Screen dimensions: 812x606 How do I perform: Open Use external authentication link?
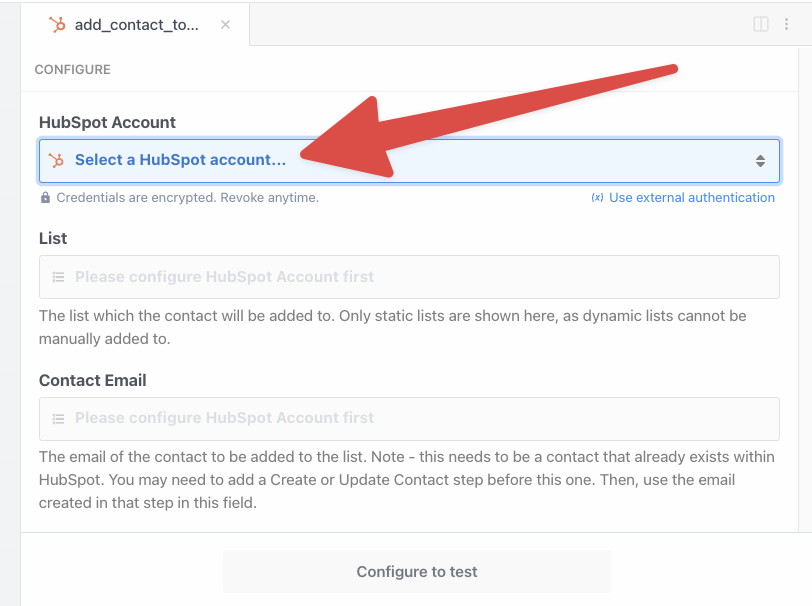click(x=691, y=198)
